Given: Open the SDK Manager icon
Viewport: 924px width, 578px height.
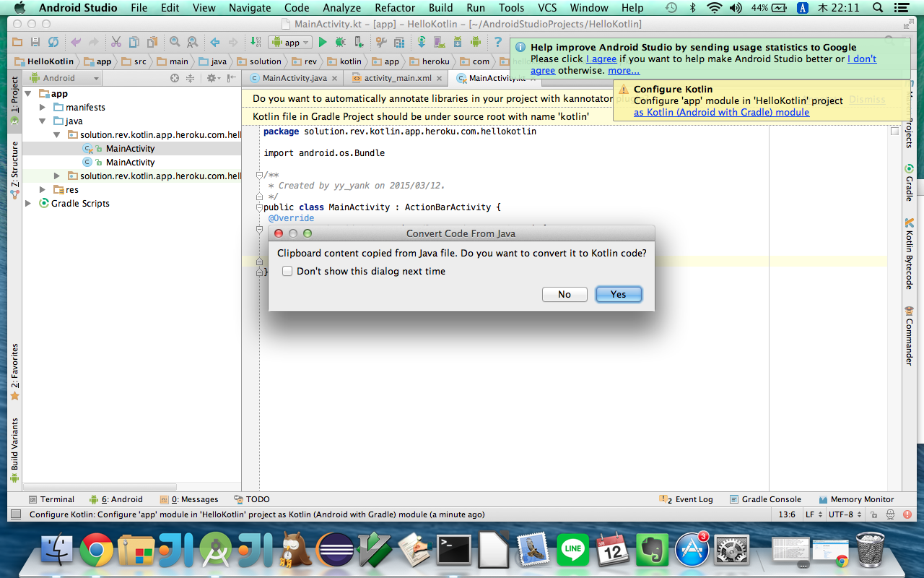Looking at the screenshot, I should point(458,43).
